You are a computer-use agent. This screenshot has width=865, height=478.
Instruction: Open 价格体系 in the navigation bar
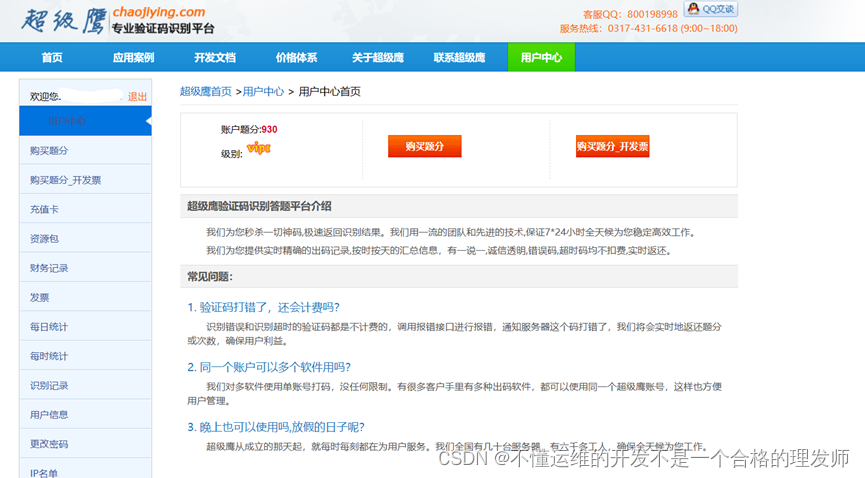coord(296,57)
